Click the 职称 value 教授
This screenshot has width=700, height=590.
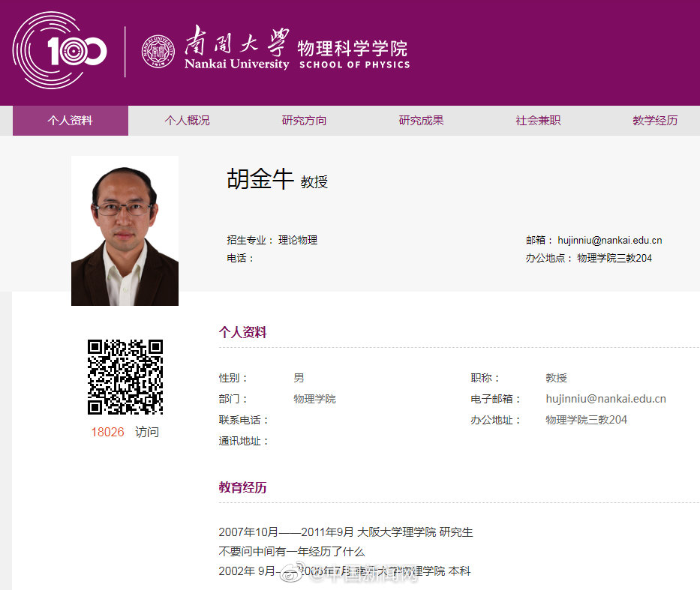[556, 378]
